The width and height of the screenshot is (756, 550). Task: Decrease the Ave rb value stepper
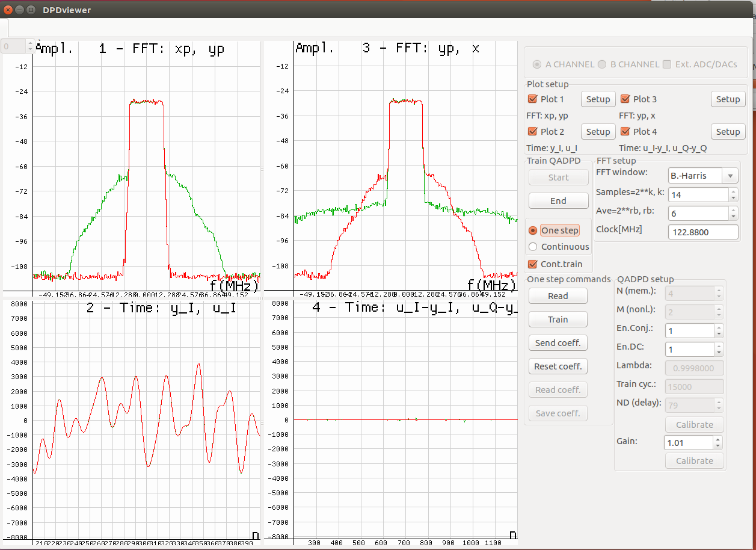click(733, 217)
